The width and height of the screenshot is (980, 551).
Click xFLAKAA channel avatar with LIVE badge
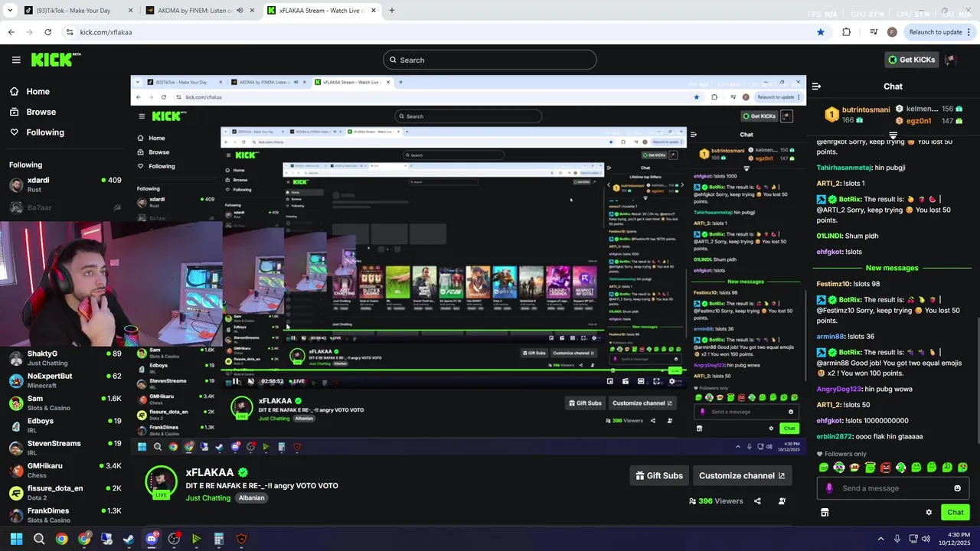point(162,483)
